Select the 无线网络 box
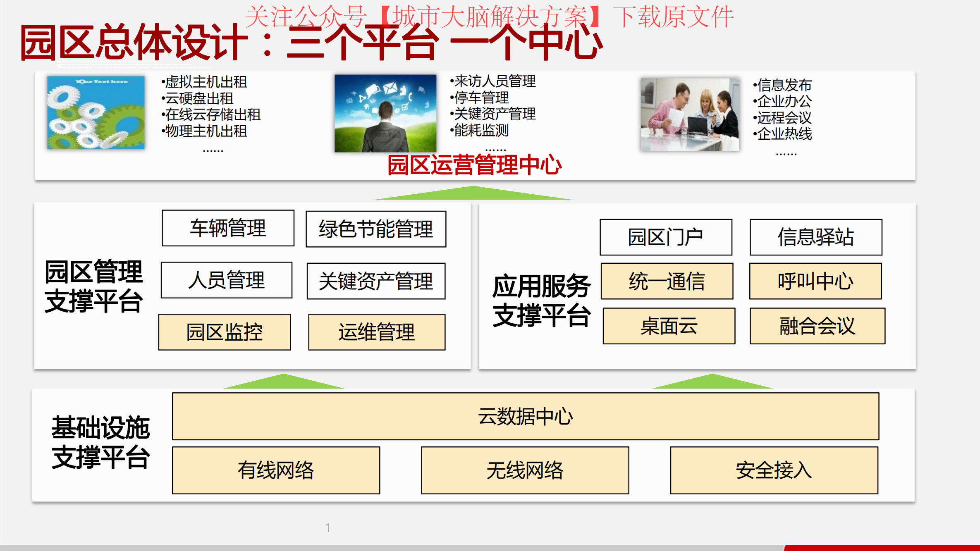This screenshot has height=551, width=980. click(x=525, y=470)
